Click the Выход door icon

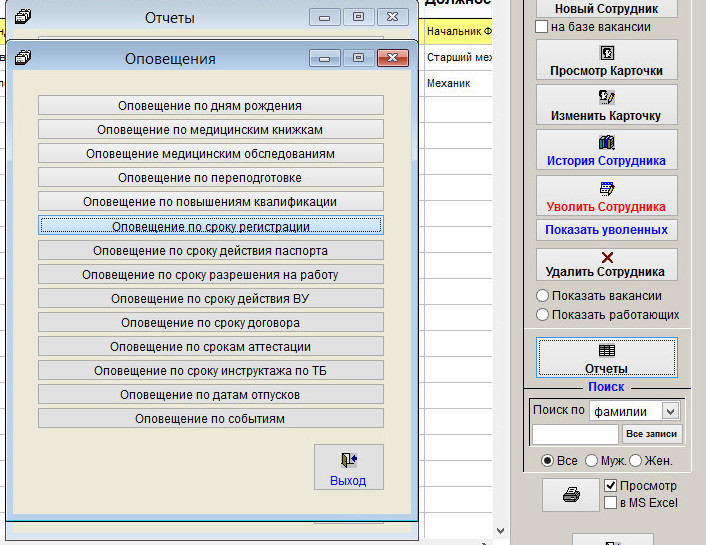pyautogui.click(x=348, y=460)
